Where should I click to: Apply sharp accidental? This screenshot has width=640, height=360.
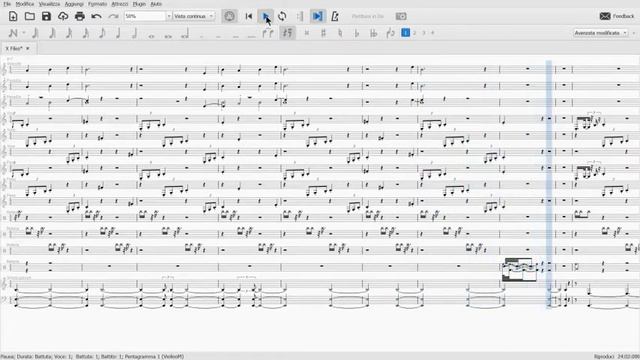click(323, 33)
